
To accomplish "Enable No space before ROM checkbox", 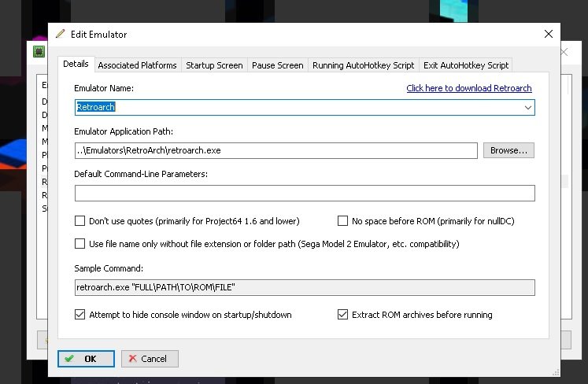I will [x=342, y=221].
